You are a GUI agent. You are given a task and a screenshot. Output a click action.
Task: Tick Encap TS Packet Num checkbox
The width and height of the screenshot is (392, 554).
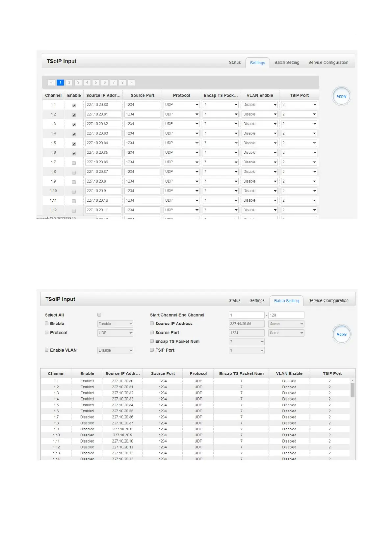(152, 341)
